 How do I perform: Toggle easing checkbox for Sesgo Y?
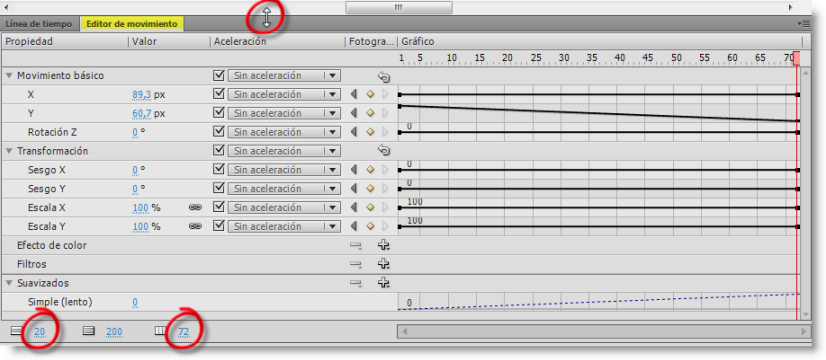[219, 188]
